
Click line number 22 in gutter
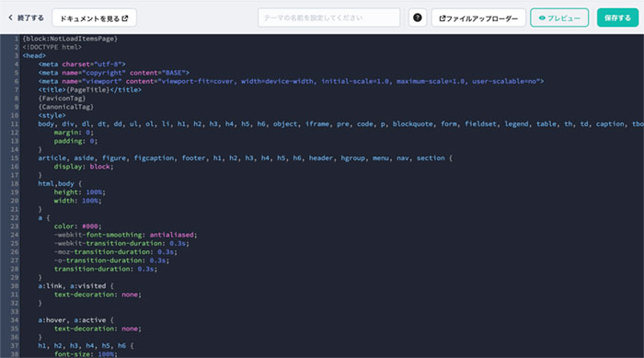[15, 217]
